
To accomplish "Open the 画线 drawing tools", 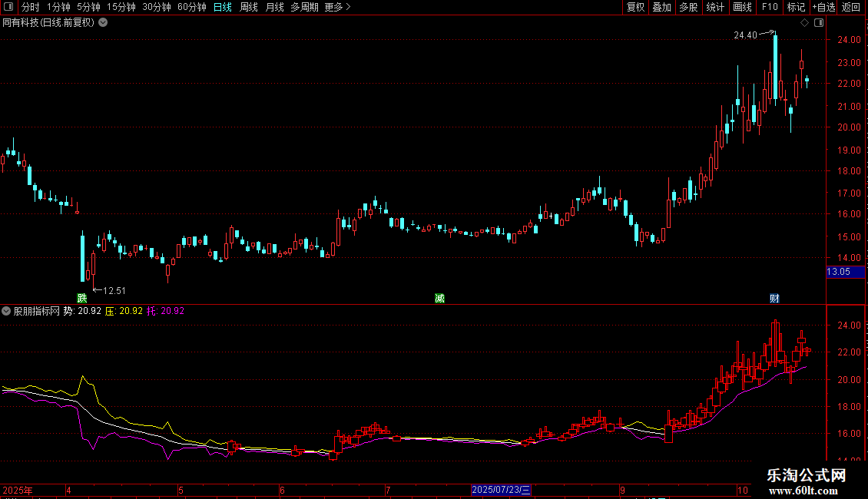I will pyautogui.click(x=742, y=7).
